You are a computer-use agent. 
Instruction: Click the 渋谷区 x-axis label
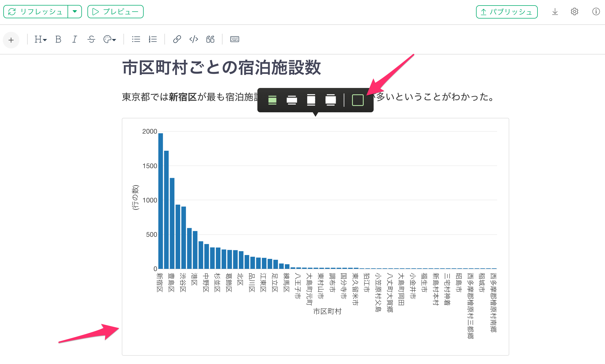[183, 282]
